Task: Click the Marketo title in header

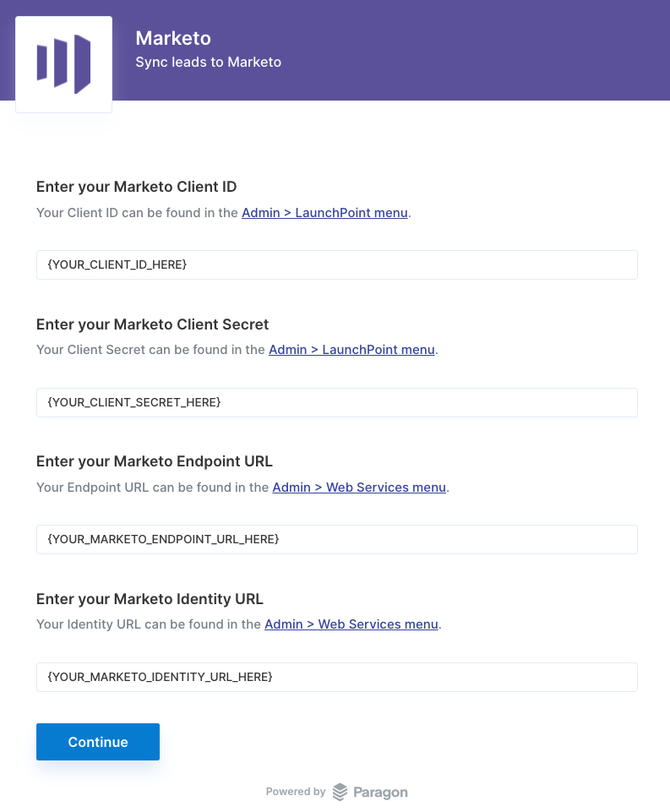Action: 173,38
